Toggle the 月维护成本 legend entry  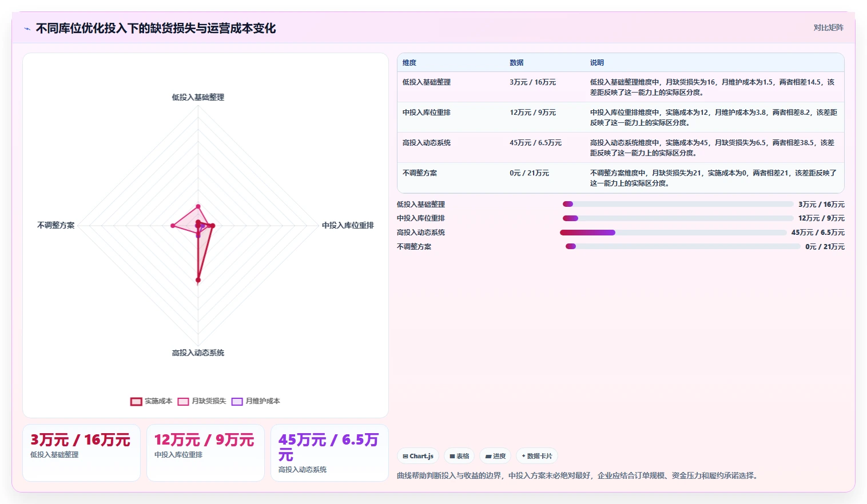(256, 401)
